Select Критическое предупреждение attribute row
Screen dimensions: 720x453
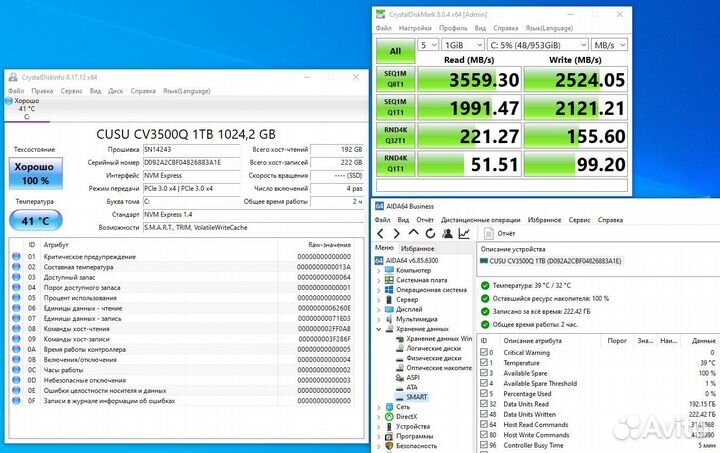click(182, 257)
